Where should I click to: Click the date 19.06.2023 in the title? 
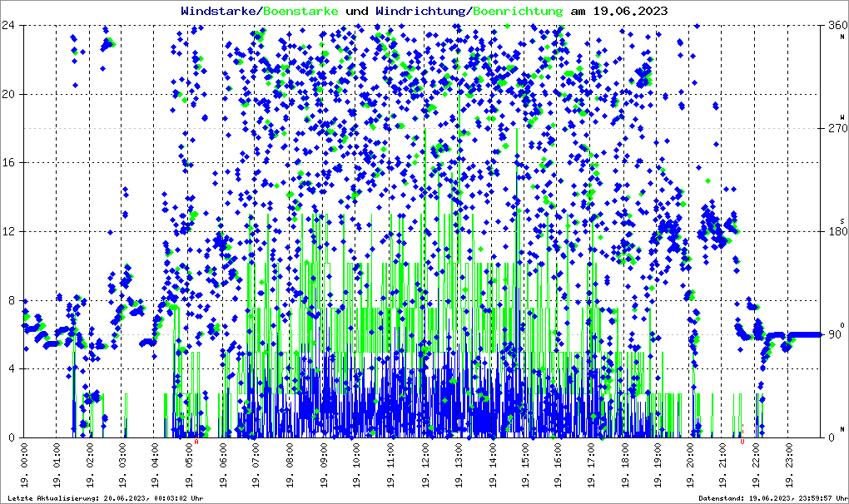click(630, 11)
